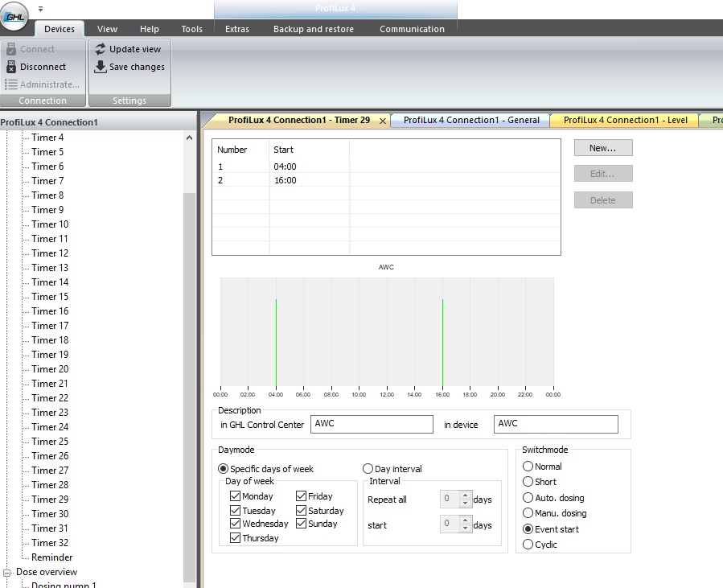723x588 pixels.
Task: Click the Disconnect plug icon
Action: tap(11, 67)
